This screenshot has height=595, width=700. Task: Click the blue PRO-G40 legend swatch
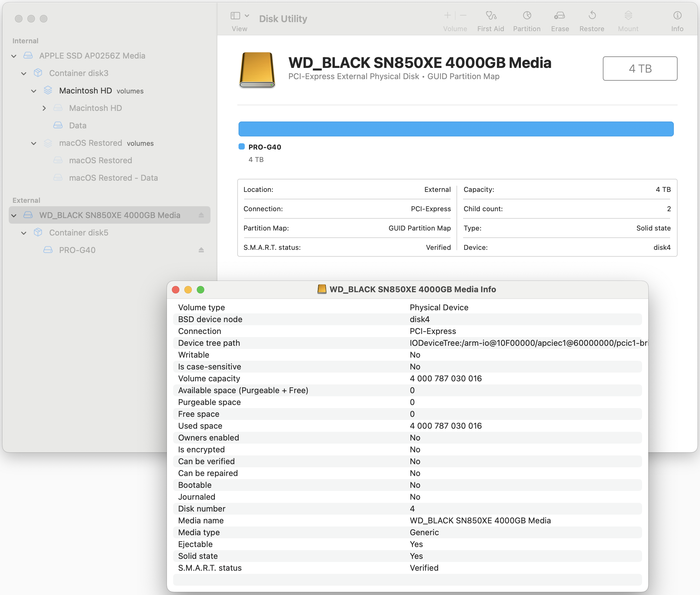(x=241, y=146)
